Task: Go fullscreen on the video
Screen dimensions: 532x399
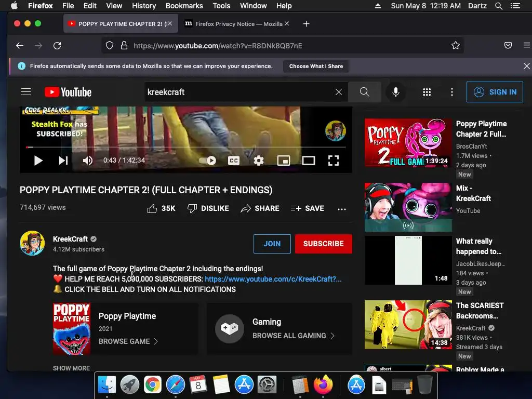Action: [333, 161]
